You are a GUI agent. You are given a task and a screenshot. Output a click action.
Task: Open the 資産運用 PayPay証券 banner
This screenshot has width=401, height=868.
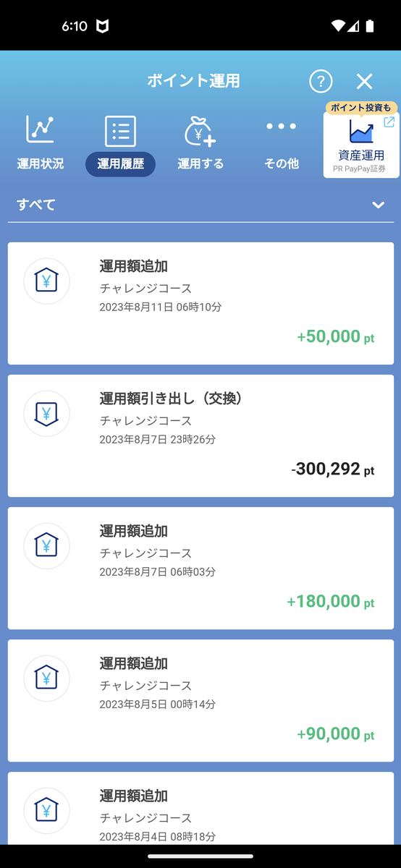361,145
